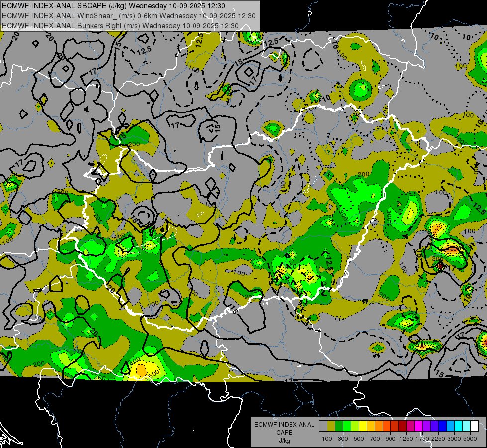Click the white legend swatch after 5000

tap(475, 426)
